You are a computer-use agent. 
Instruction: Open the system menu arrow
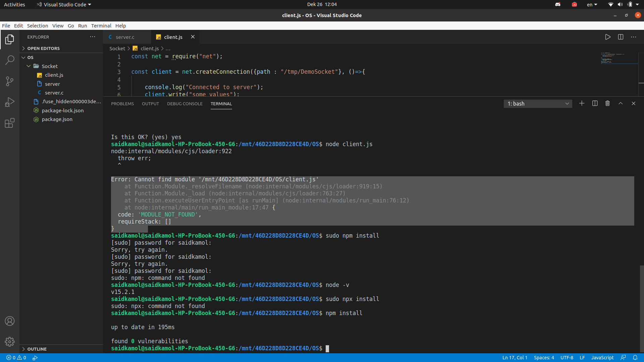pyautogui.click(x=637, y=4)
